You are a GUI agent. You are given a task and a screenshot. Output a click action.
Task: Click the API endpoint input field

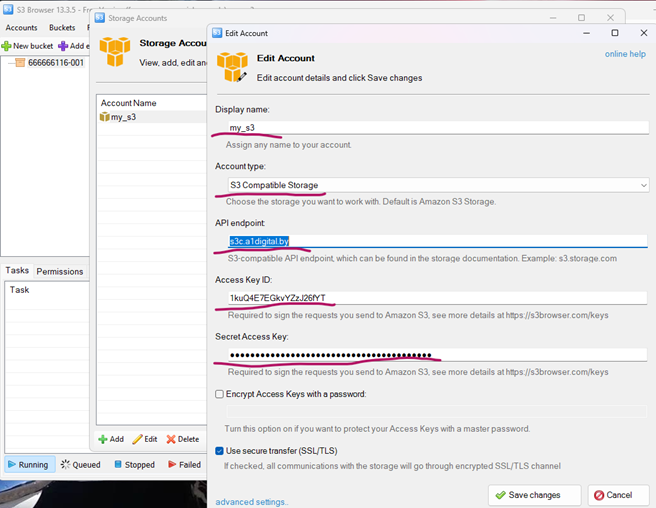coord(437,241)
